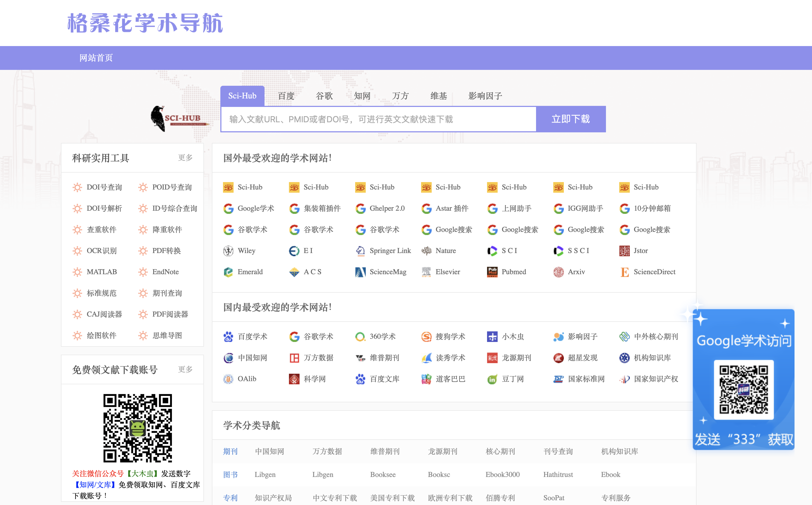Click the 道客巴巴 icon
This screenshot has height=505, width=812.
click(426, 379)
